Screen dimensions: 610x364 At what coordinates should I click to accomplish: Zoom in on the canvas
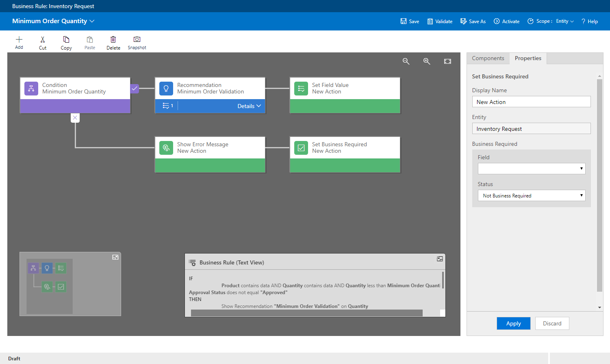pyautogui.click(x=427, y=61)
